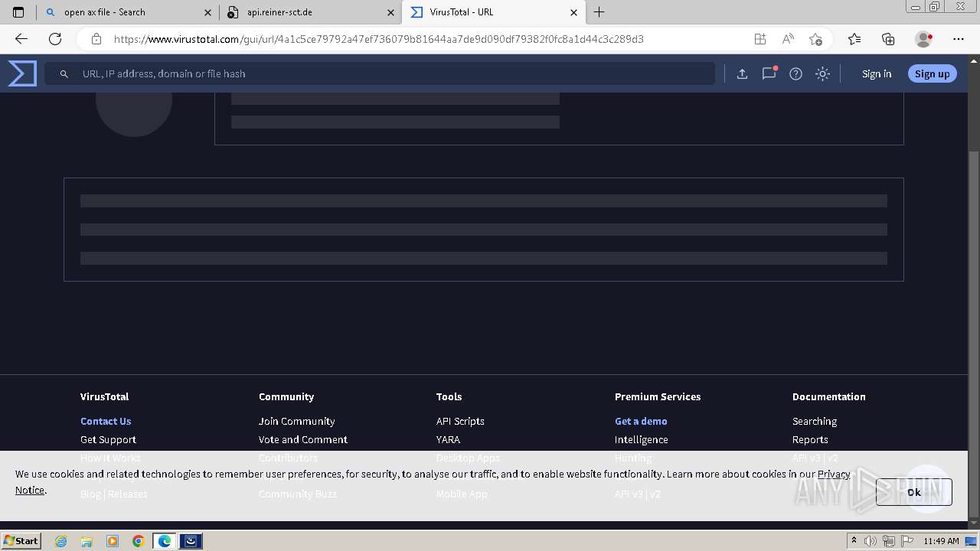
Task: Click the Join Community link
Action: [296, 421]
